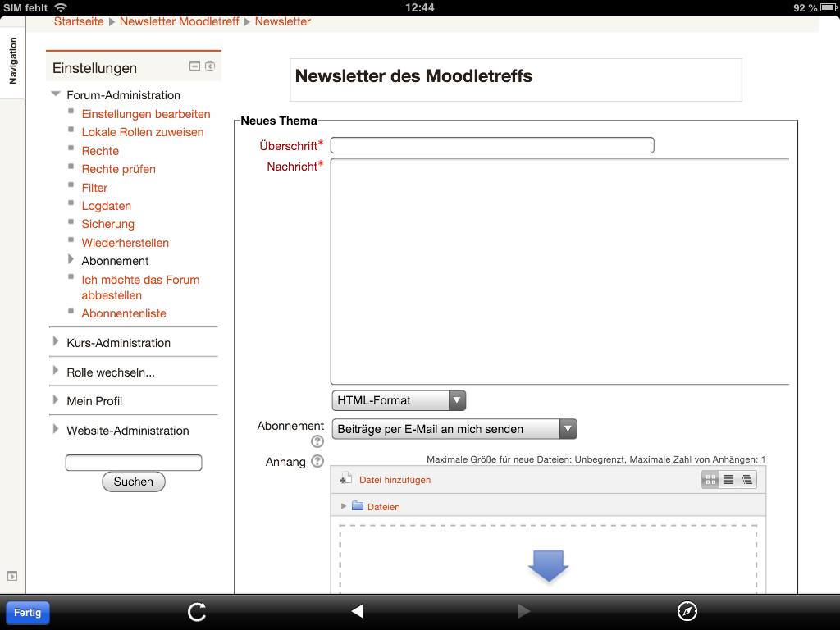This screenshot has width=840, height=630.
Task: Click the Rechte link
Action: coord(100,151)
